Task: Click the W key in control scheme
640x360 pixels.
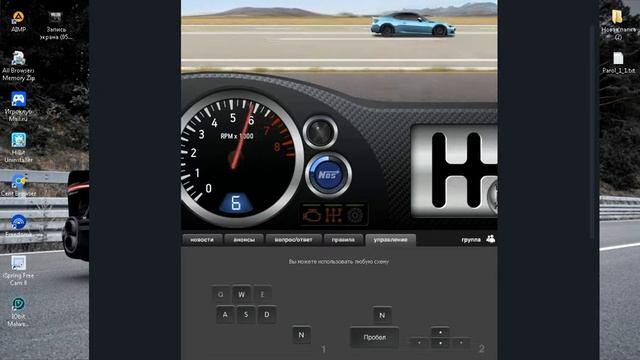Action: click(x=242, y=294)
